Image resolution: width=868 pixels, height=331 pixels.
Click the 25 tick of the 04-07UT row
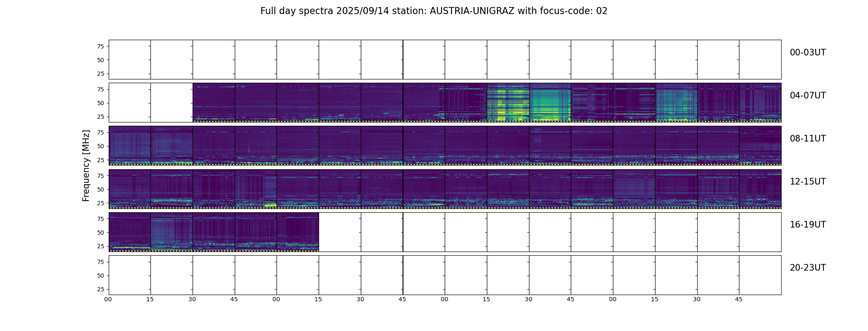coord(100,117)
